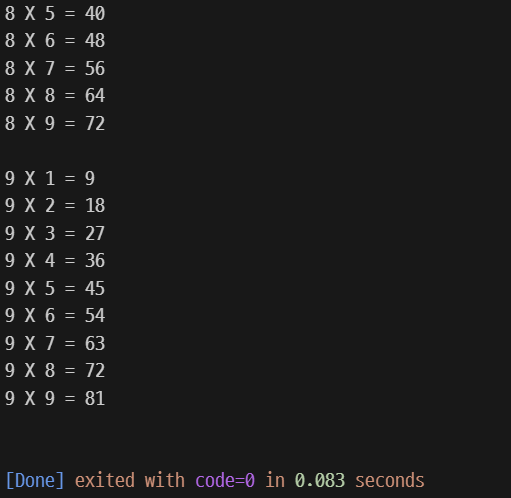Click the "9 X 5 = 45" output line
Viewport: 511px width, 498px height.
tap(55, 288)
